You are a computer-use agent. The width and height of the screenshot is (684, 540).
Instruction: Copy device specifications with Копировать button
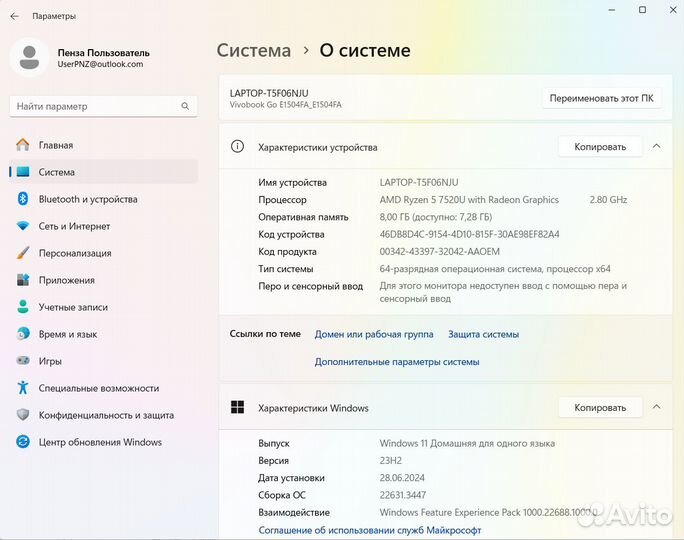tap(600, 147)
